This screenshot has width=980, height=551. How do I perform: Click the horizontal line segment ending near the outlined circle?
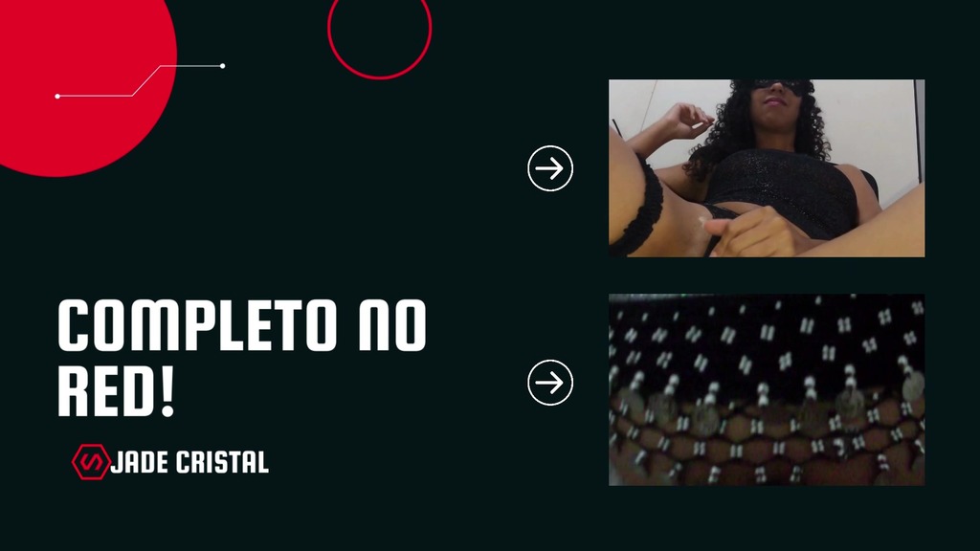tap(191, 66)
